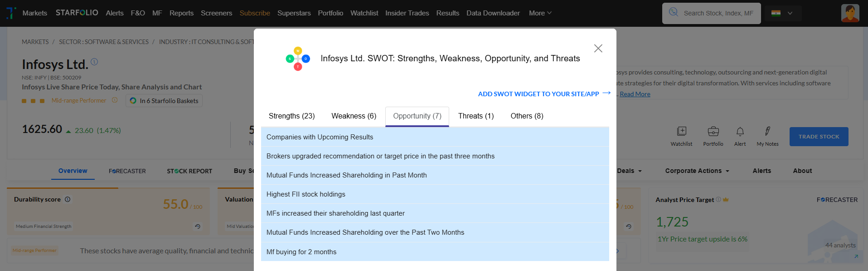This screenshot has width=868, height=271.
Task: Expand the Corporate Actions dropdown
Action: (x=697, y=171)
